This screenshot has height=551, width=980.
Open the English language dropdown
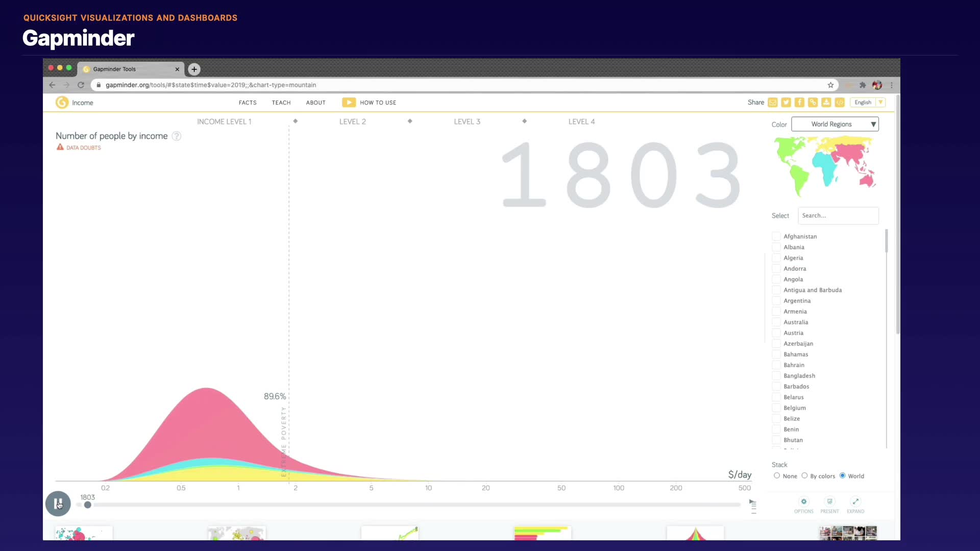click(x=867, y=103)
